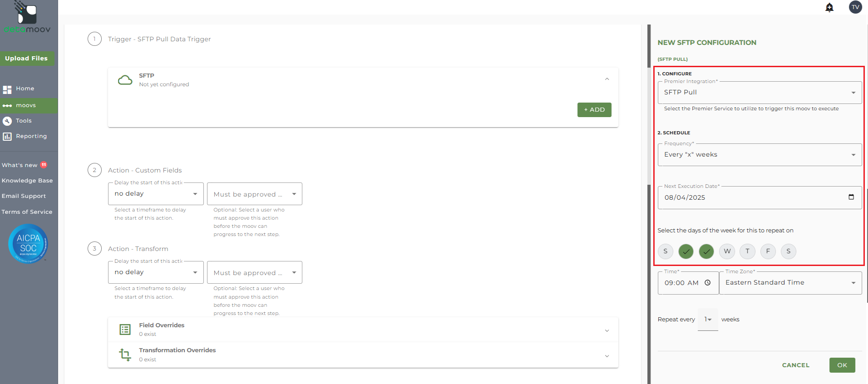The width and height of the screenshot is (868, 384).
Task: Open Knowledge Base link
Action: [x=27, y=181]
